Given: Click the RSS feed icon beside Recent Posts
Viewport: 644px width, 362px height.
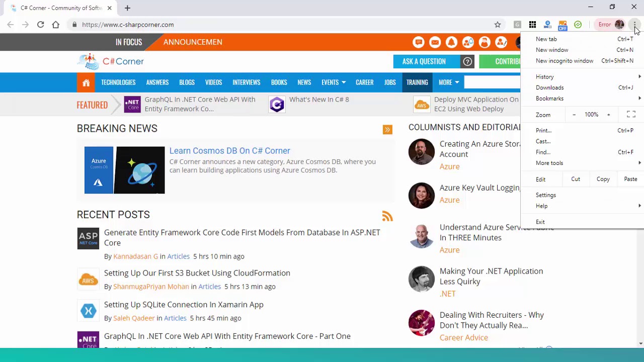Looking at the screenshot, I should pos(387,216).
